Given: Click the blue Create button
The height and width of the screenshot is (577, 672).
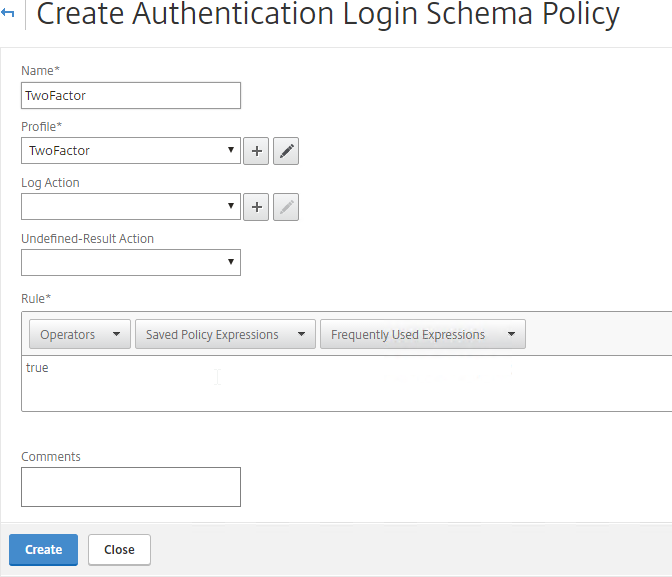Looking at the screenshot, I should (x=43, y=550).
